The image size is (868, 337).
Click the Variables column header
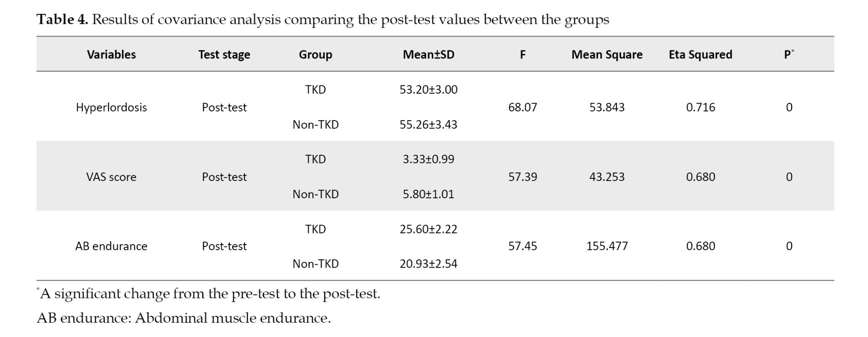coord(111,55)
